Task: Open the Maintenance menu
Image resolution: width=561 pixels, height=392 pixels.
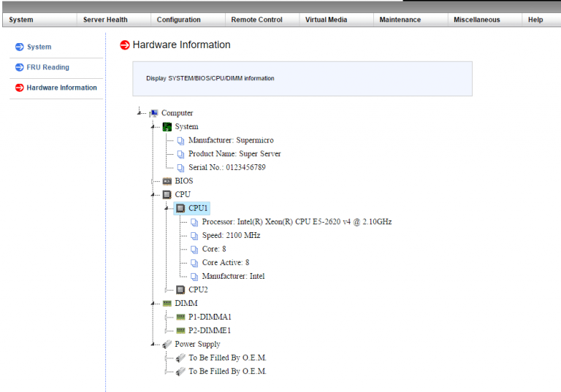Action: tap(400, 20)
